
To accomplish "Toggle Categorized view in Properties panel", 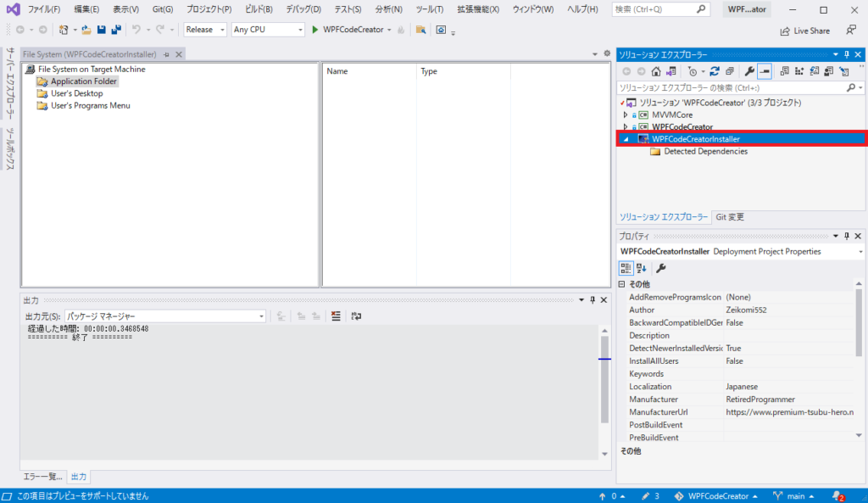I will click(626, 269).
